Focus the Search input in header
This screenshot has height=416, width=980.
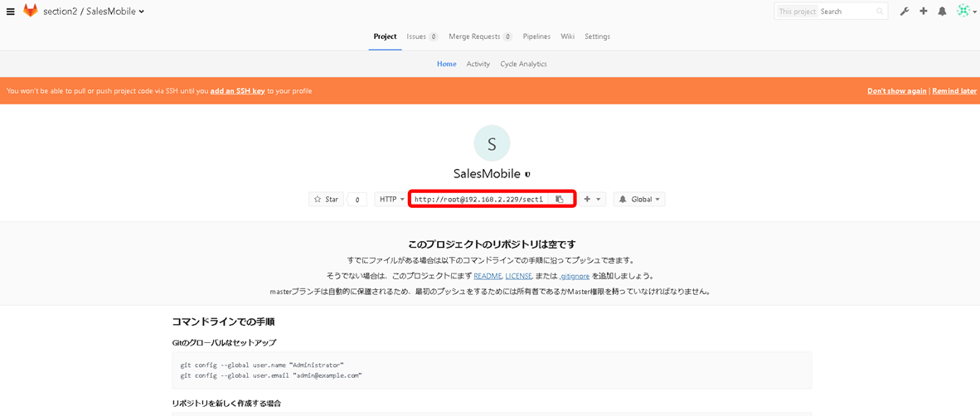[847, 12]
